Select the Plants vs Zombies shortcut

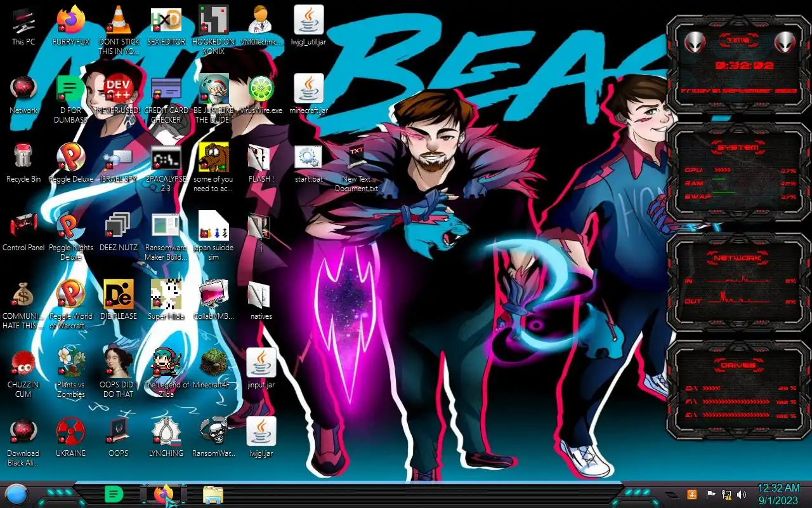pos(71,373)
